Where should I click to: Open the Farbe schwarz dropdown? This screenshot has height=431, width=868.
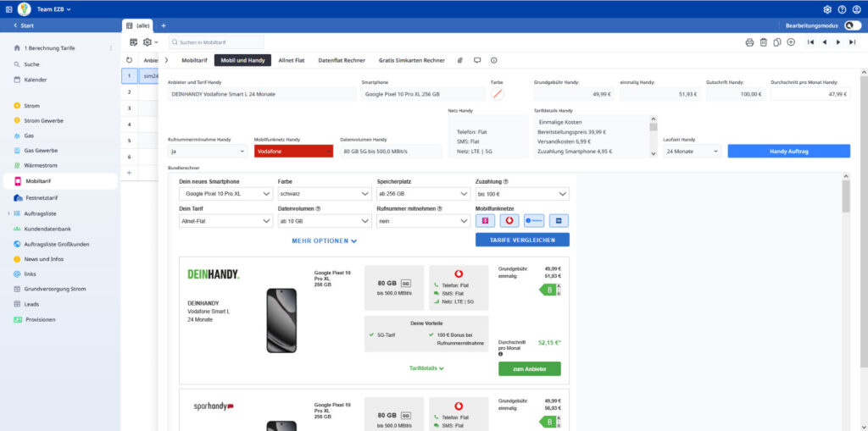[325, 194]
